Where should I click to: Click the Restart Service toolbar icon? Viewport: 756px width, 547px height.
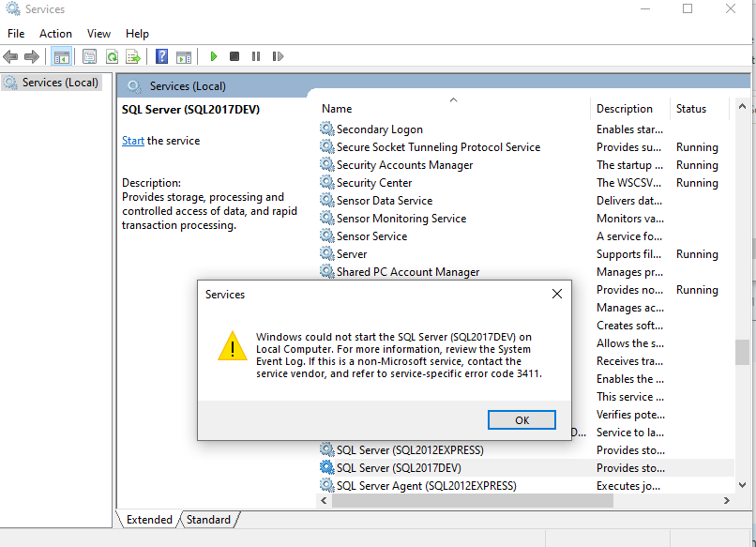(x=278, y=56)
